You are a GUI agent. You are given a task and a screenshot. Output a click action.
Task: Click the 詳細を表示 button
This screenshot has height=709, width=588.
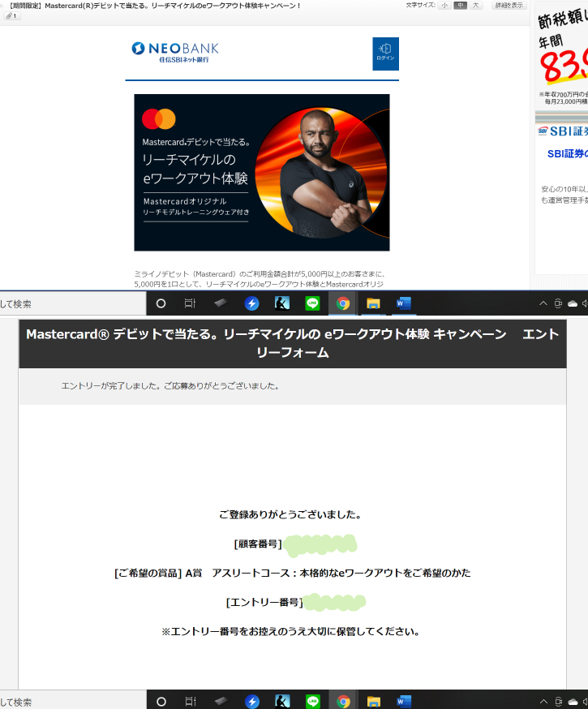pyautogui.click(x=509, y=6)
